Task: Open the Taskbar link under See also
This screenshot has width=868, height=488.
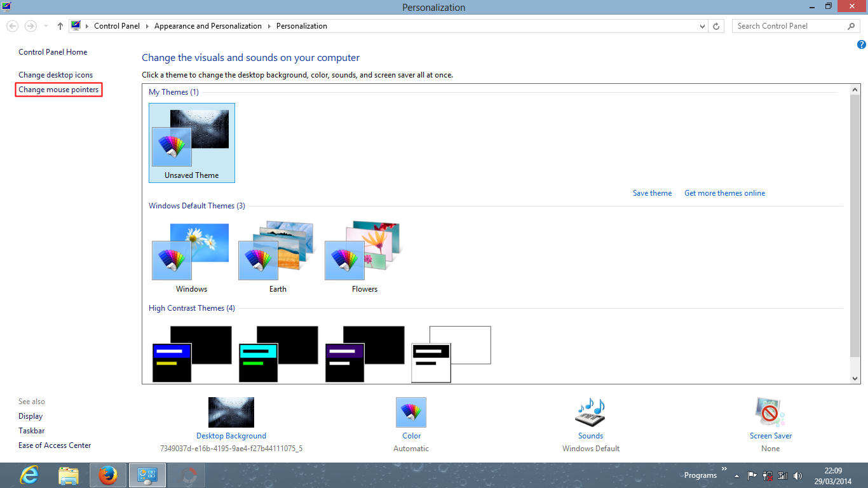Action: click(32, 431)
